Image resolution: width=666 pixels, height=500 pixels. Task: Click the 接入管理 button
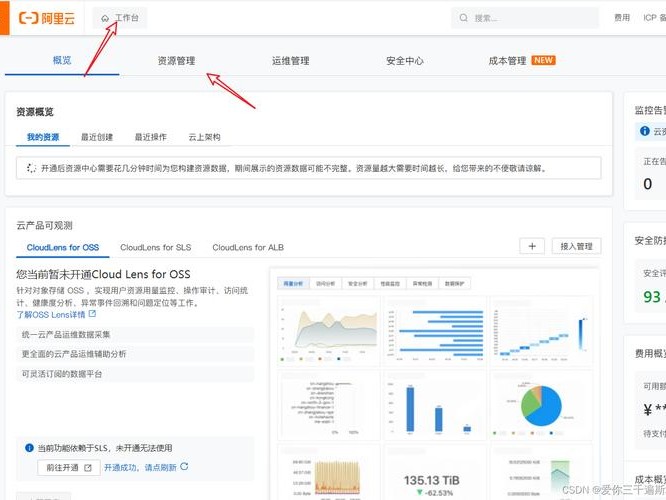(576, 246)
